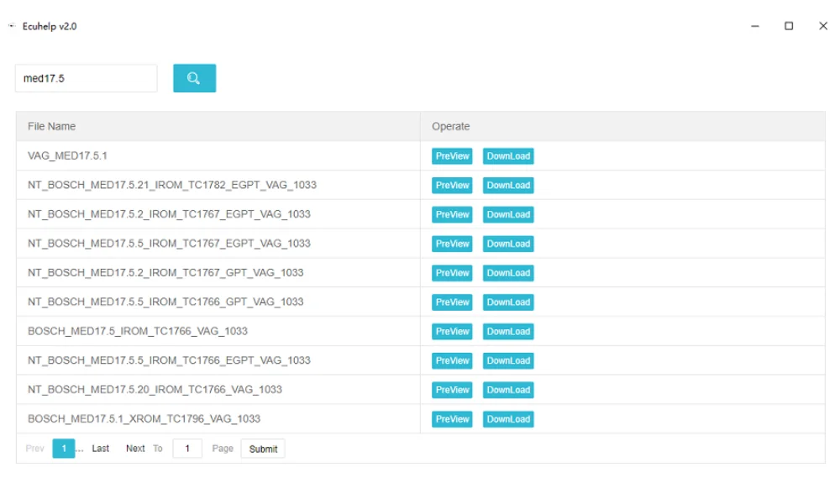Preview NT_BOSCH_MED17.5.2_IROM_TC1767_GPT file
840x504 pixels.
click(x=452, y=273)
